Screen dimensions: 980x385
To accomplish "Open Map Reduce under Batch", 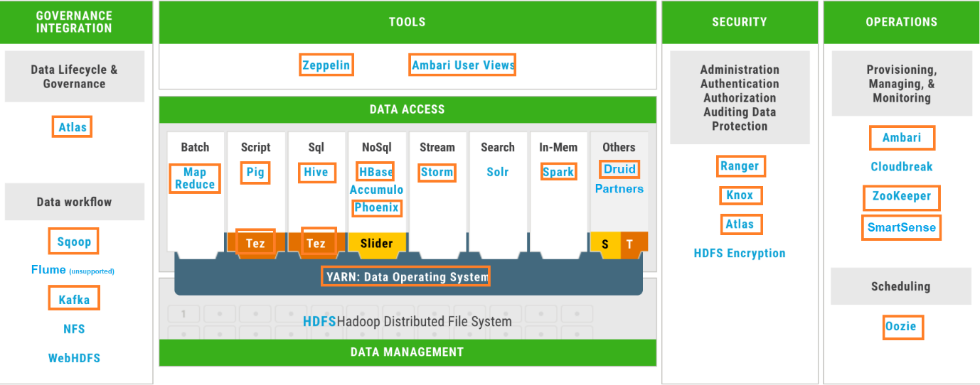I will tap(195, 178).
